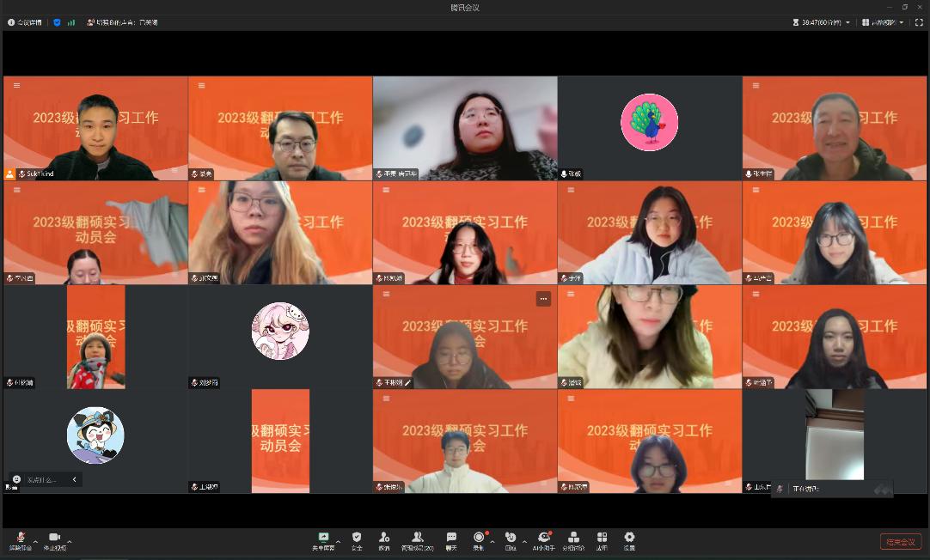This screenshot has height=560, width=930.
Task: Open the security shield options
Action: coord(357,539)
